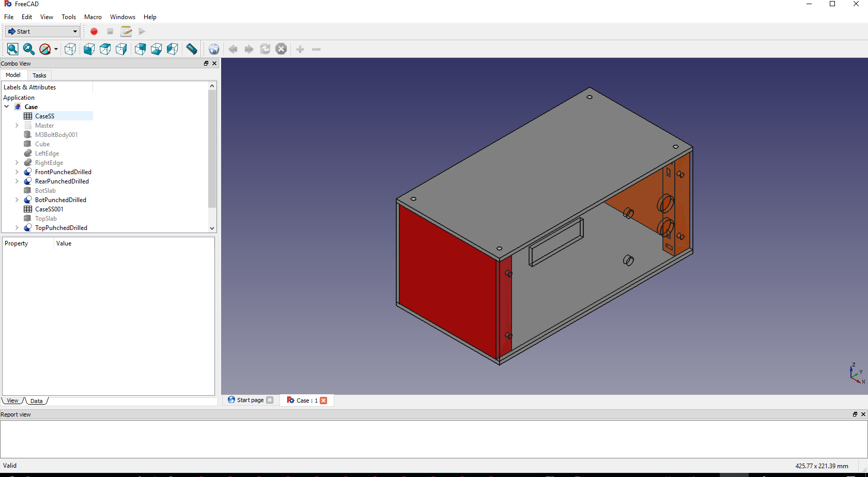This screenshot has width=868, height=477.
Task: Start macro recording with the red button
Action: coord(94,32)
